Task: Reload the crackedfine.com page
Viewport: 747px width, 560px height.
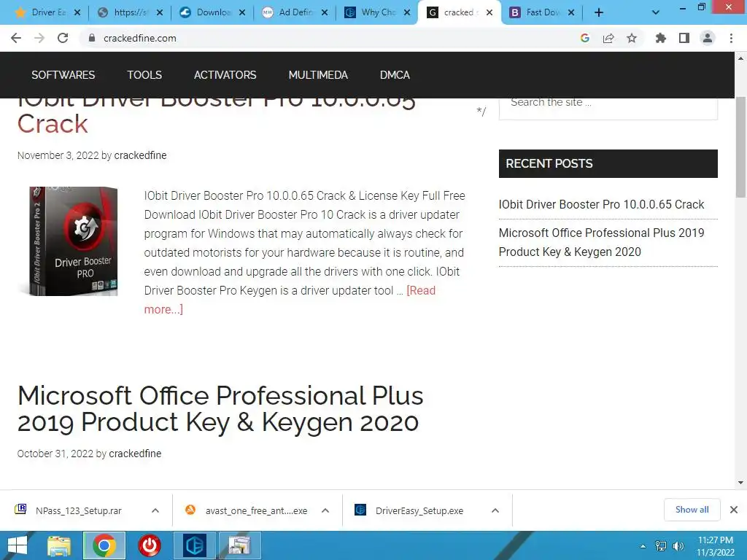Action: click(63, 38)
